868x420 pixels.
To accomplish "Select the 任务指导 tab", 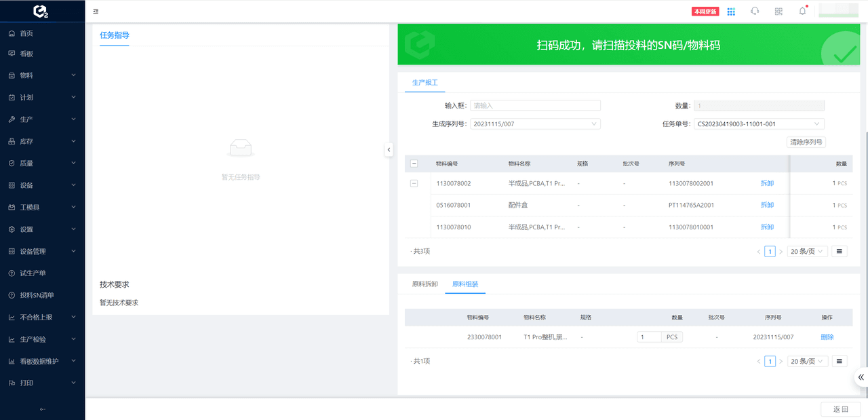I will click(x=115, y=35).
